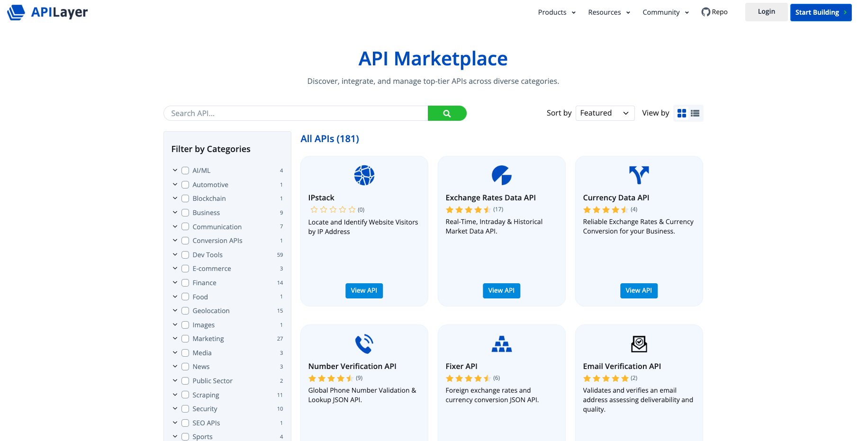The image size is (868, 441).
Task: Open the Email Verification API title
Action: [622, 366]
